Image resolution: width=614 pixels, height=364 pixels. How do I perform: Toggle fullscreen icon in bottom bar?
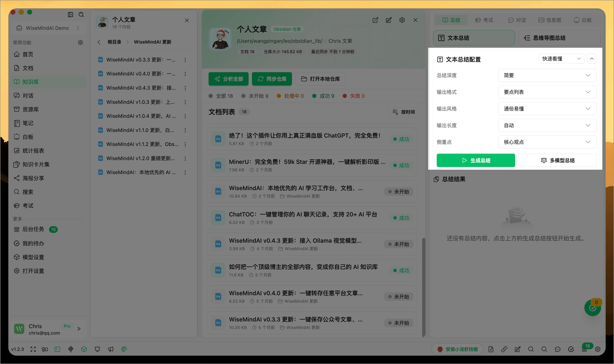click(x=33, y=349)
